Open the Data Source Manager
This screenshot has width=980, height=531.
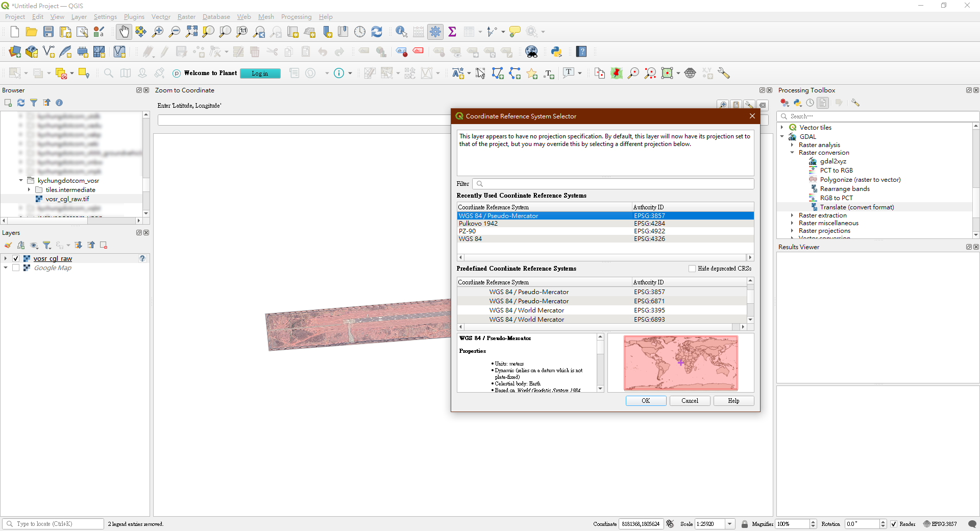click(x=15, y=52)
